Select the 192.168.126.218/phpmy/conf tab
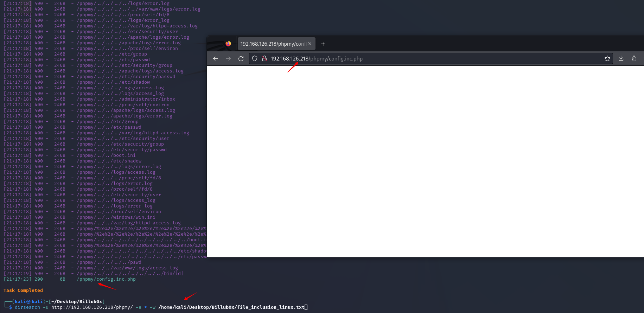This screenshot has height=313, width=644. pyautogui.click(x=276, y=44)
